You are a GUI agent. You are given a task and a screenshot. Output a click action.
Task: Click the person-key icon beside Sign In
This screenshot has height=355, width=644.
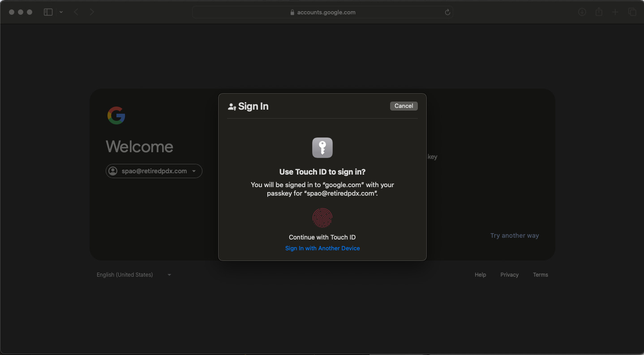232,107
